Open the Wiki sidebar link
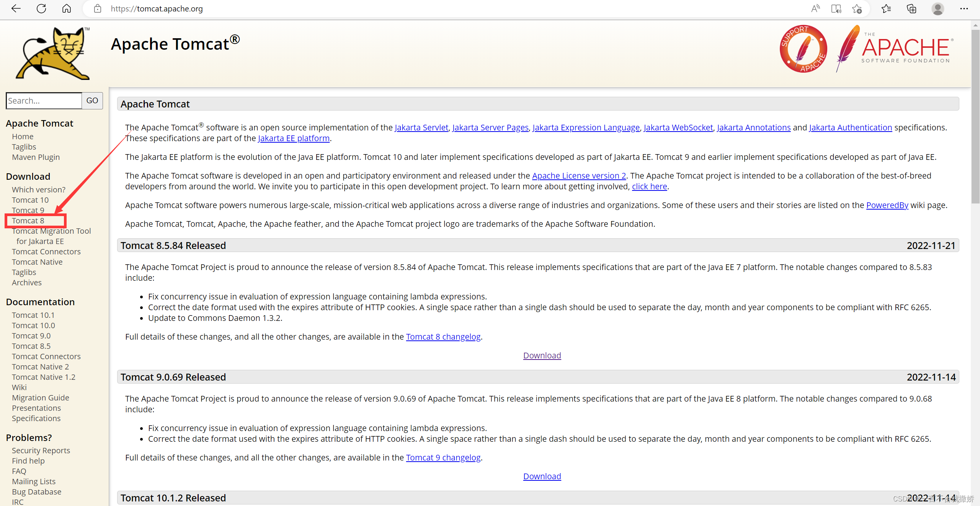The width and height of the screenshot is (980, 506). (x=19, y=387)
